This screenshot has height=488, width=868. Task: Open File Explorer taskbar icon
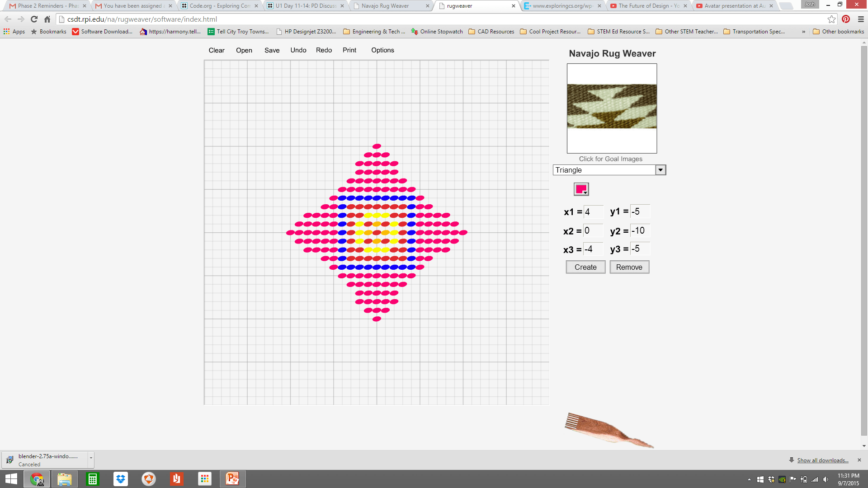pyautogui.click(x=65, y=479)
